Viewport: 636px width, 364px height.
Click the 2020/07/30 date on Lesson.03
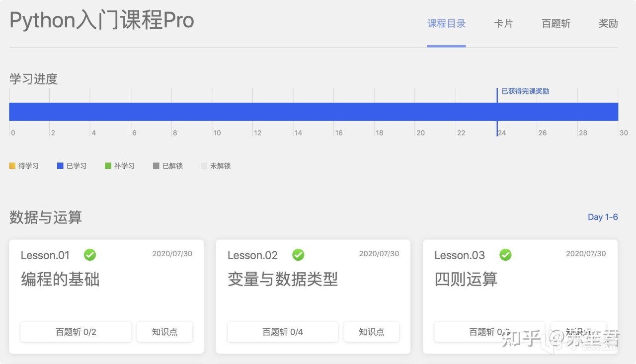coord(586,254)
